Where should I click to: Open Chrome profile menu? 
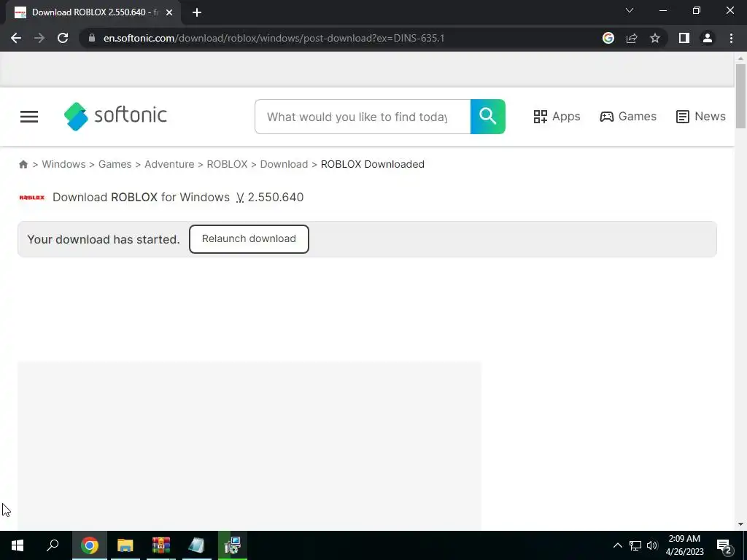coord(708,38)
